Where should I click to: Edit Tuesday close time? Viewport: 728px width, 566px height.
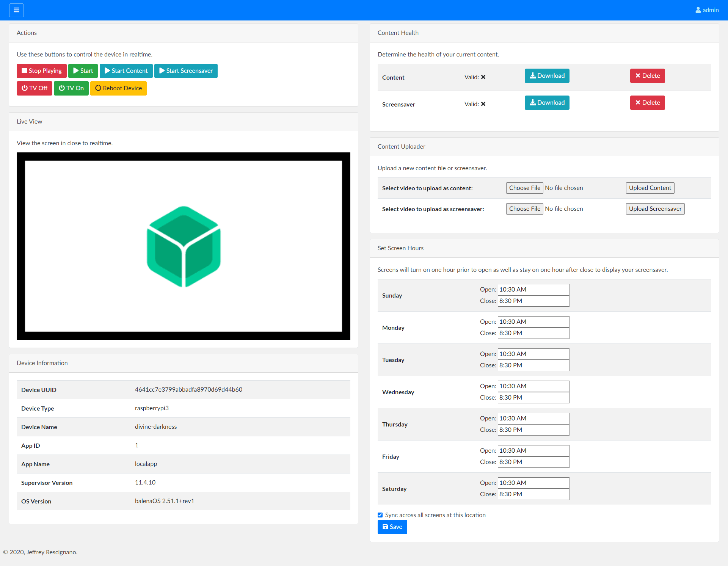(534, 365)
